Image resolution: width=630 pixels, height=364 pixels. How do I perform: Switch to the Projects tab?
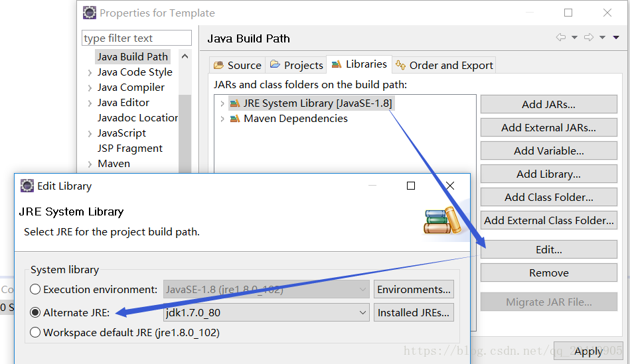click(296, 65)
